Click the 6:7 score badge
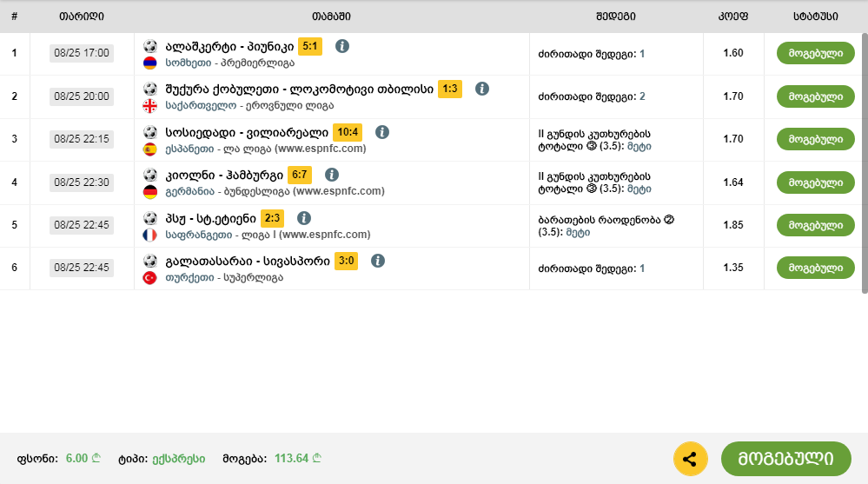This screenshot has width=868, height=484. pos(300,175)
